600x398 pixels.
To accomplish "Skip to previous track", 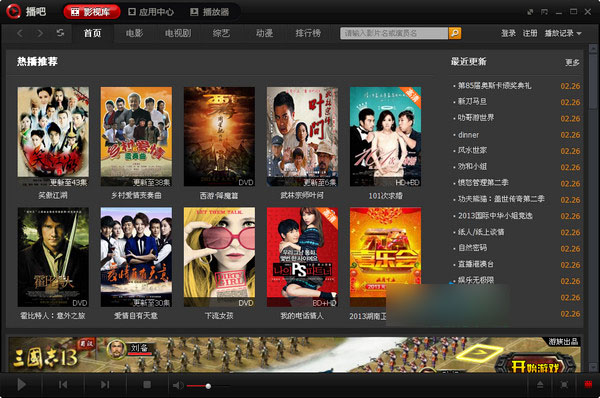I will (63, 384).
